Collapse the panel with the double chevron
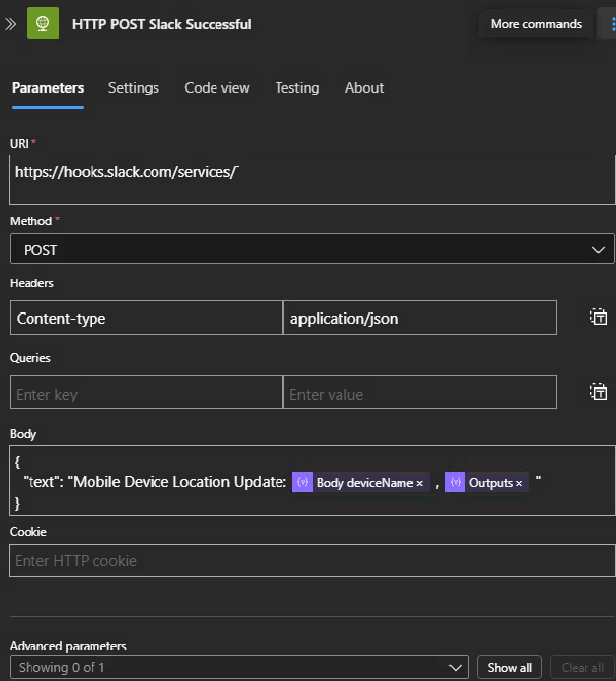This screenshot has height=681, width=616. pyautogui.click(x=11, y=24)
